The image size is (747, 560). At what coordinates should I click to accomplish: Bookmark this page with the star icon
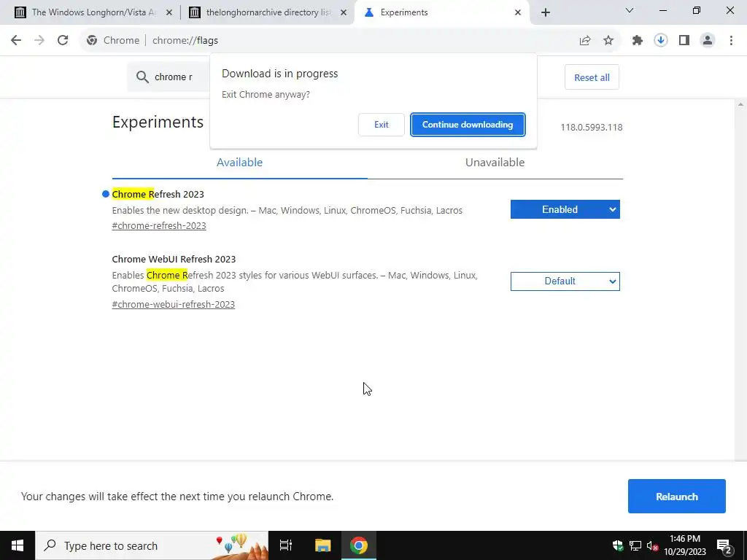[608, 41]
